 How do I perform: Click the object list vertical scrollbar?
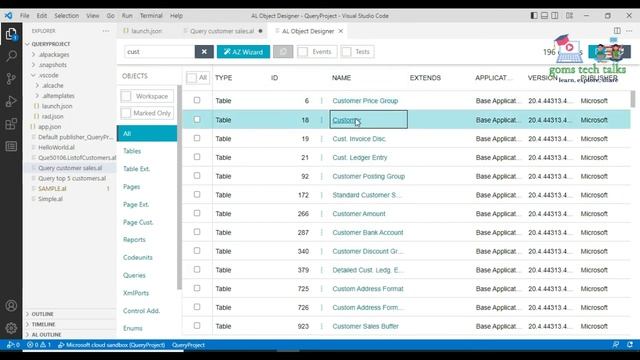tap(633, 99)
